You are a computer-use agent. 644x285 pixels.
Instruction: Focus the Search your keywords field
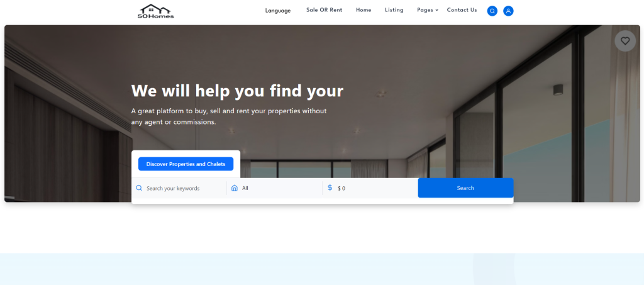coord(182,188)
